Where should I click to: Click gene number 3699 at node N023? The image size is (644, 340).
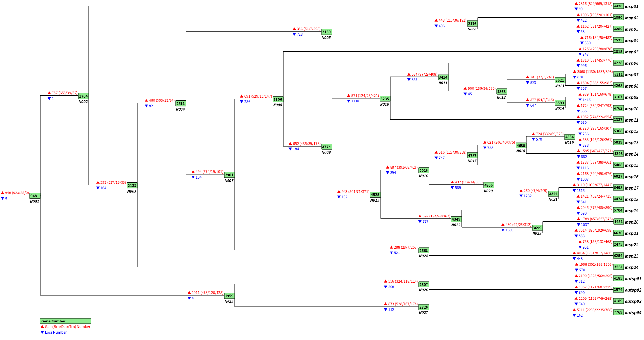[537, 228]
